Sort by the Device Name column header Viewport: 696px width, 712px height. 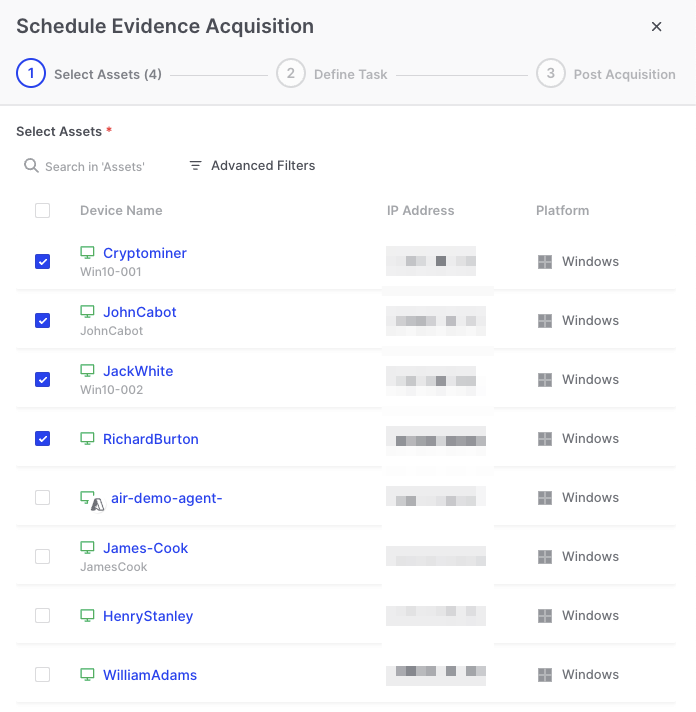point(121,211)
